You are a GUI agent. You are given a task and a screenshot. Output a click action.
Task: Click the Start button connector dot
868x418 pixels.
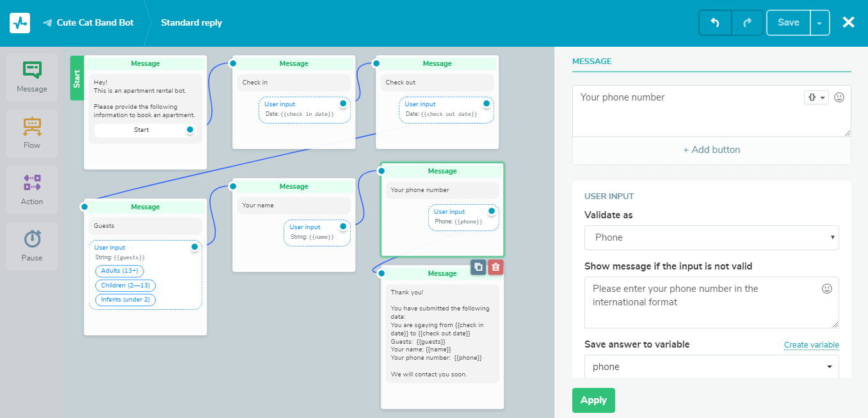coord(189,130)
